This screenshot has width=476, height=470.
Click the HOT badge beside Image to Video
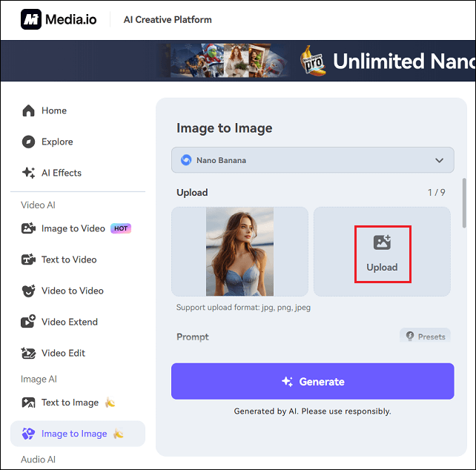121,228
